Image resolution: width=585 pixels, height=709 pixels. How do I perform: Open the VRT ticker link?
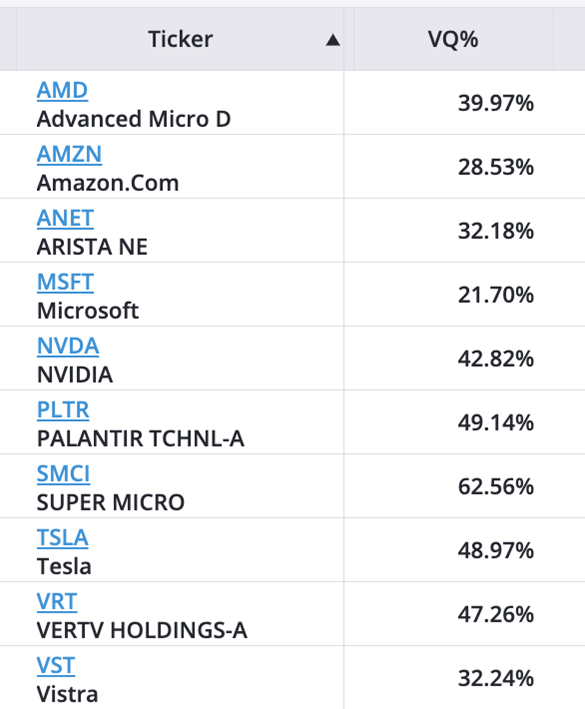click(57, 602)
